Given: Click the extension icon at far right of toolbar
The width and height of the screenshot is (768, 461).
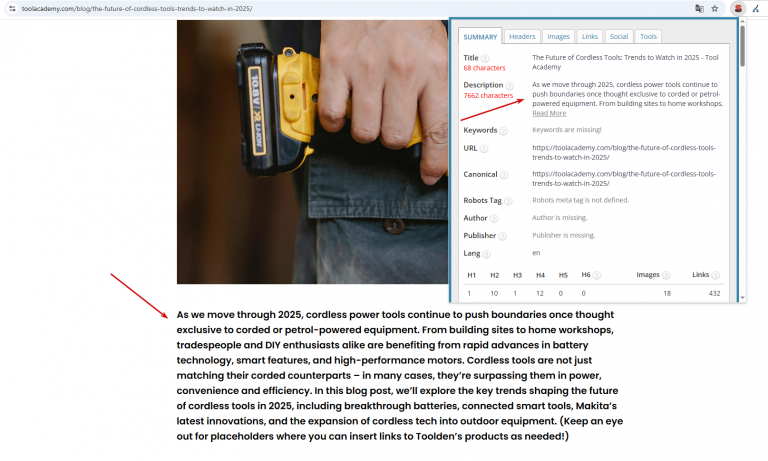Looking at the screenshot, I should 756,8.
